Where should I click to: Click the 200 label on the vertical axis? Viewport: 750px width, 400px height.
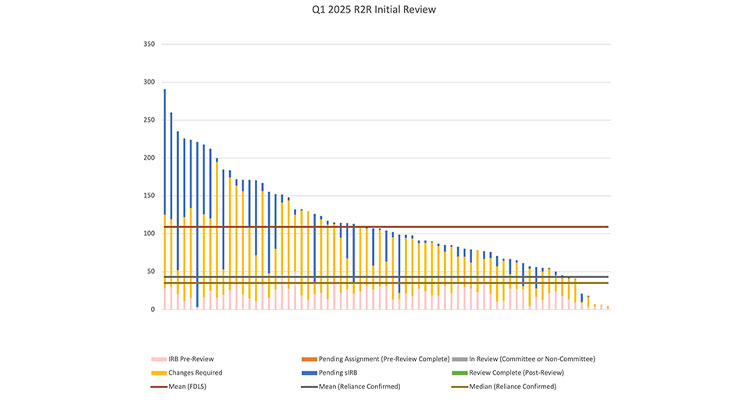pyautogui.click(x=149, y=158)
